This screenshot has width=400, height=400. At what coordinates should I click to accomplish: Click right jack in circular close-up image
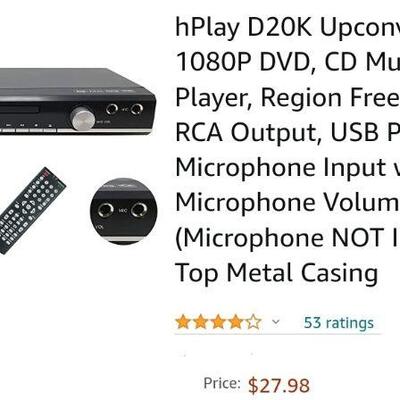pyautogui.click(x=139, y=210)
